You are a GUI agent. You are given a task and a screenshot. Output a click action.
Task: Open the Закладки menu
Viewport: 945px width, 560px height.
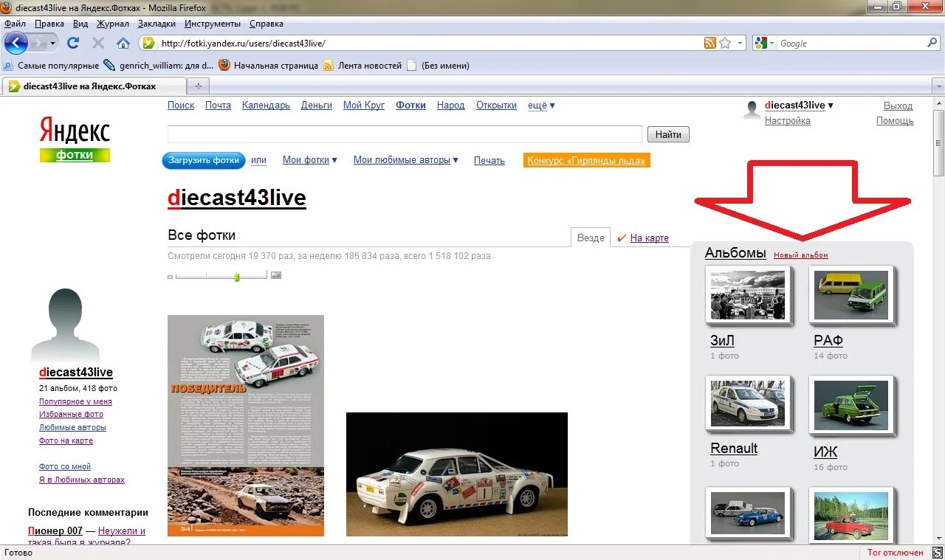tap(157, 24)
